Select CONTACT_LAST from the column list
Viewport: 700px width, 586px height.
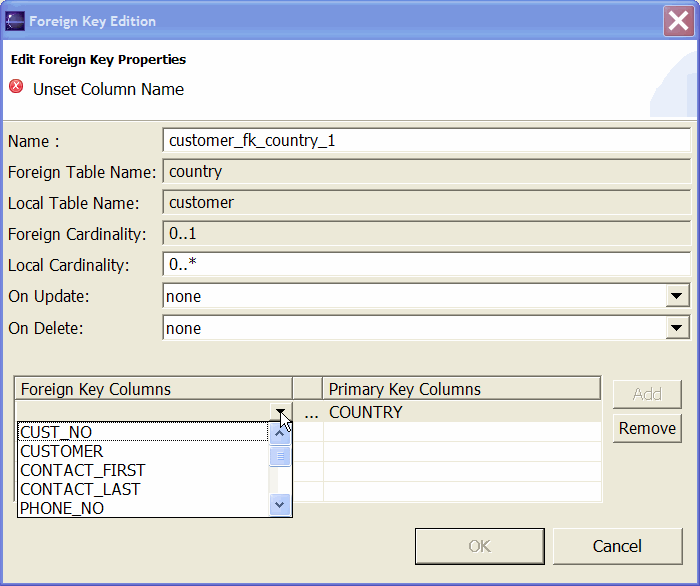(143, 490)
